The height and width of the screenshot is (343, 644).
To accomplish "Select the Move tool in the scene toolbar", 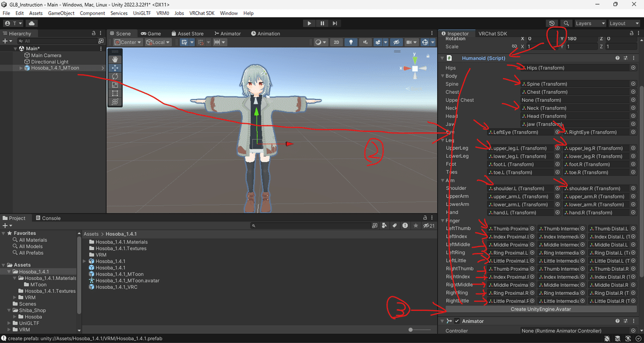I will point(115,68).
